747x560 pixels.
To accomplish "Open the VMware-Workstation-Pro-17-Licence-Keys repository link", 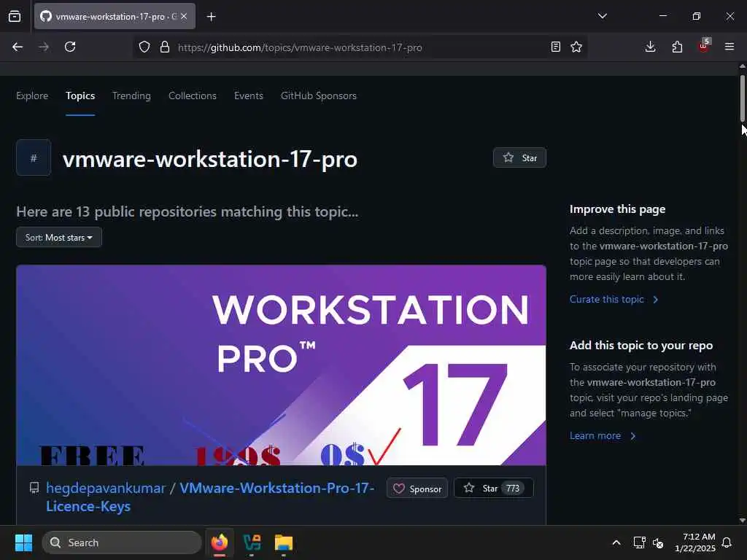I will pyautogui.click(x=210, y=497).
